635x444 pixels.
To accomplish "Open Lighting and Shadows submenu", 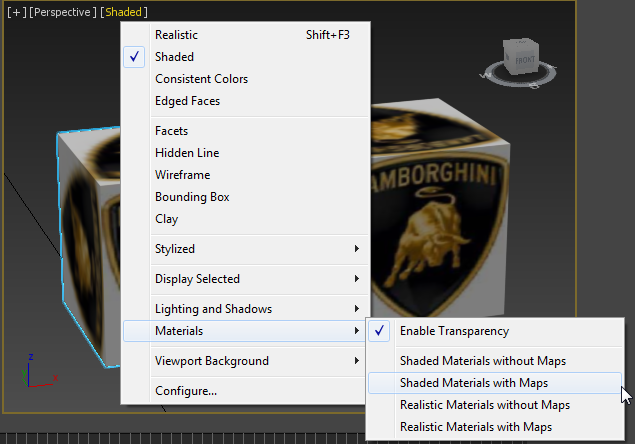I will [245, 309].
